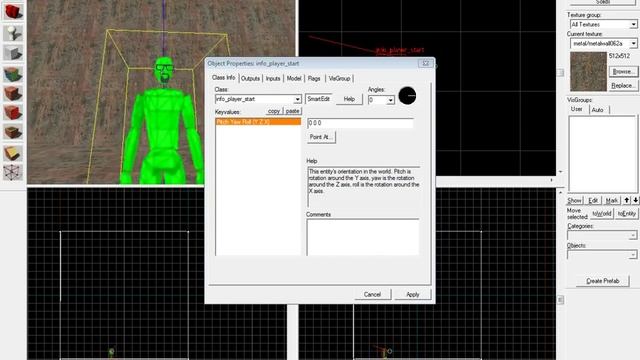This screenshot has height=360, width=640.
Task: Toggle the SmartEdit button
Action: [x=318, y=99]
